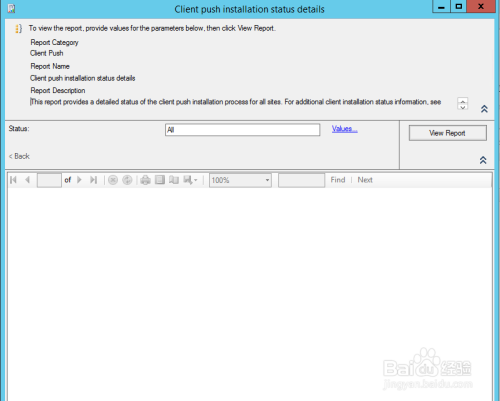Print the report with printer icon
Screen dimensions: 500x401
[x=145, y=180]
